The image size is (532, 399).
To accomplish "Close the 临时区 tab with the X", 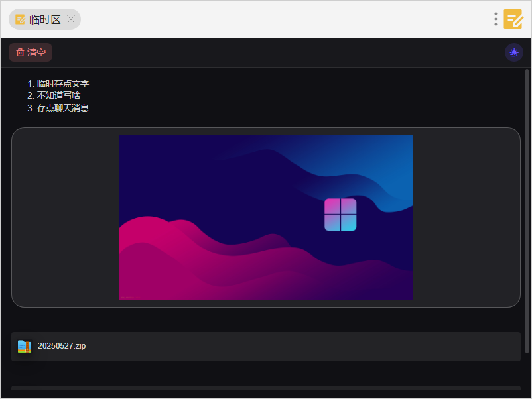I will click(72, 20).
